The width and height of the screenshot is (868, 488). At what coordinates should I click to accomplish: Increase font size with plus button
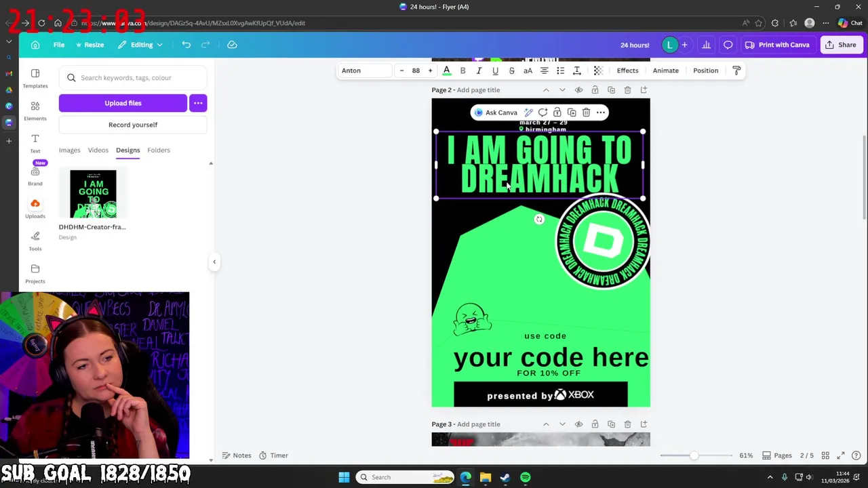(x=430, y=70)
